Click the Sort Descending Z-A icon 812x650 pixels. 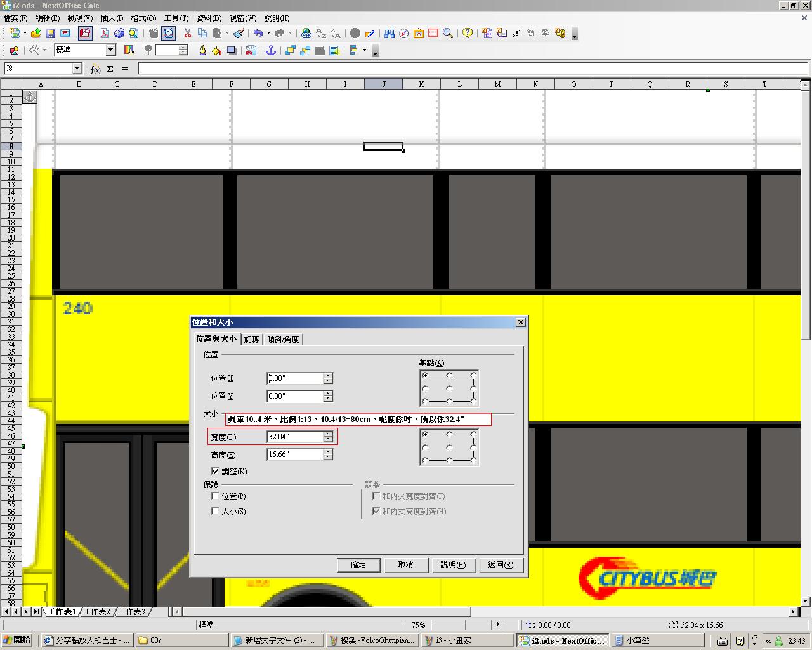pyautogui.click(x=336, y=33)
